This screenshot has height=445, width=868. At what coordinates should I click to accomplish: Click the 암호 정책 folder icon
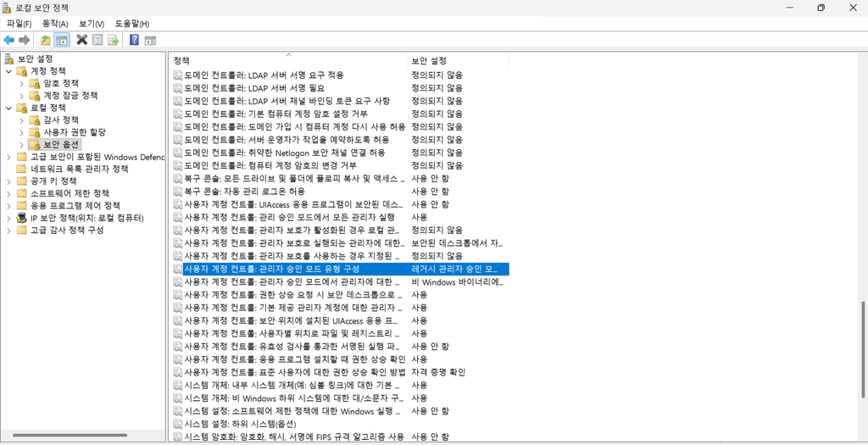click(x=35, y=84)
